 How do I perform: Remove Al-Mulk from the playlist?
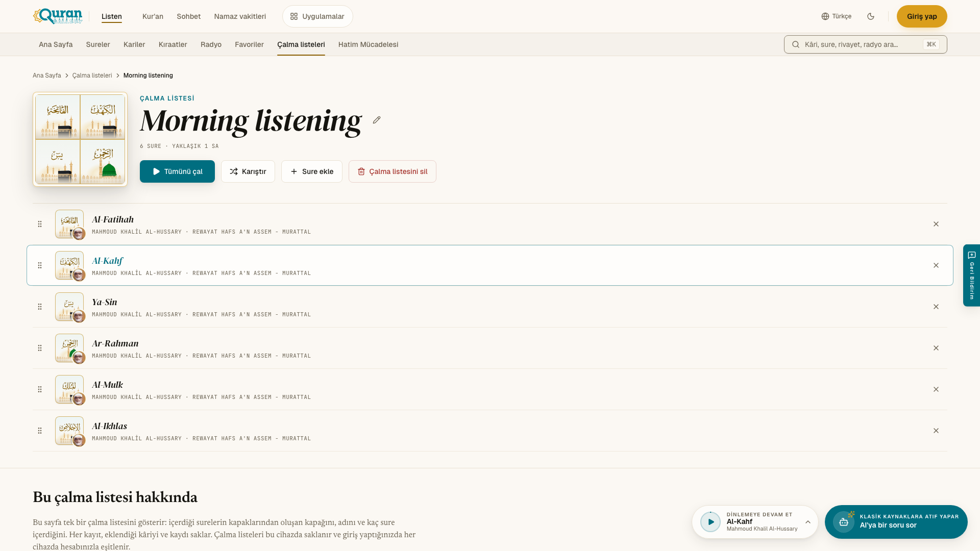pyautogui.click(x=936, y=389)
